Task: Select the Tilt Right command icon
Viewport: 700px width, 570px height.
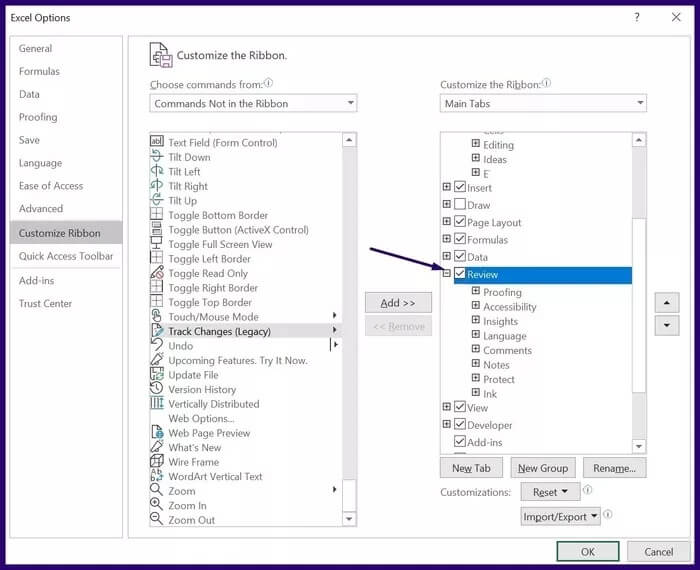Action: click(x=157, y=185)
